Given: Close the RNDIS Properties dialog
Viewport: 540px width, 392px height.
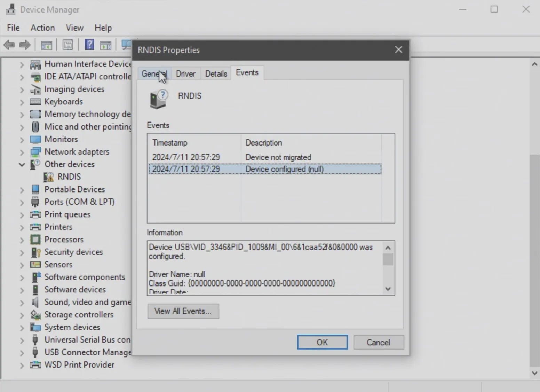Looking at the screenshot, I should tap(398, 50).
